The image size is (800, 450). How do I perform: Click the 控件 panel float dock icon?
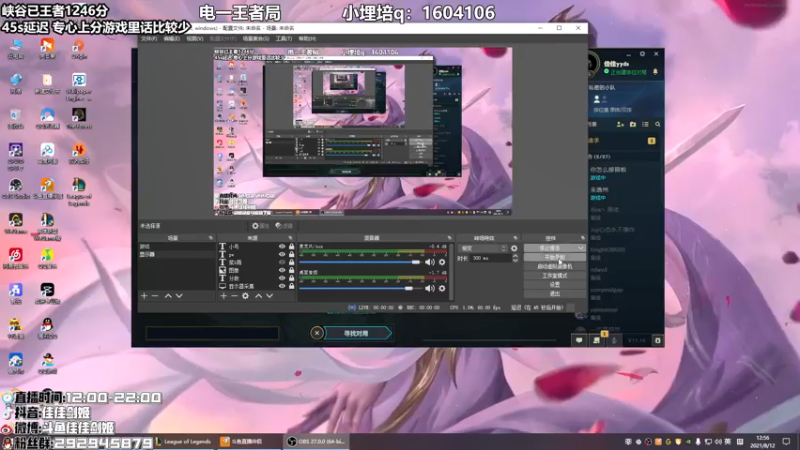coord(582,238)
